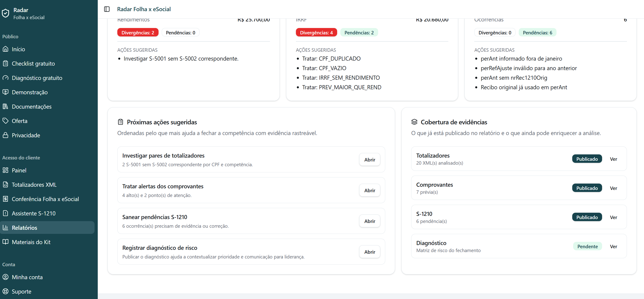The height and width of the screenshot is (299, 644).
Task: Click the Minha conta user icon
Action: [5, 277]
